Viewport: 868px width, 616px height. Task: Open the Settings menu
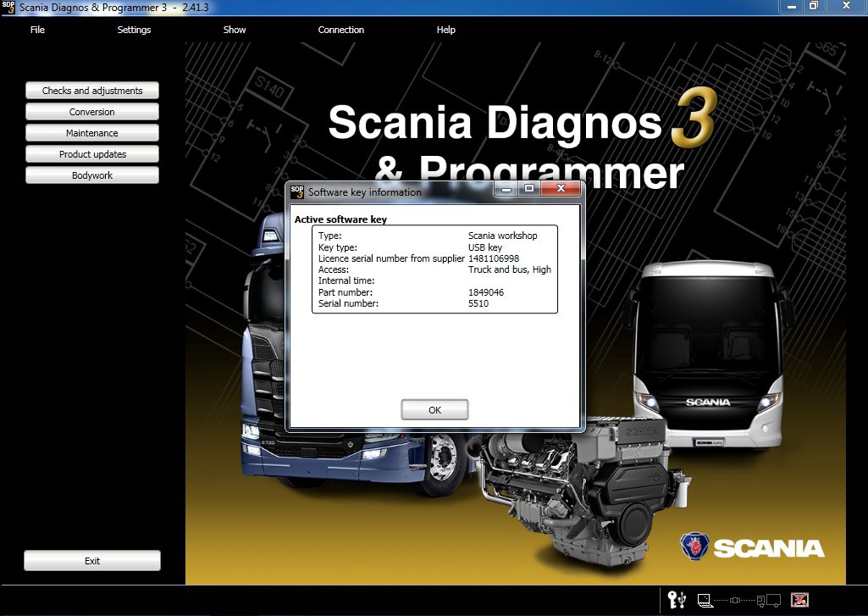134,30
